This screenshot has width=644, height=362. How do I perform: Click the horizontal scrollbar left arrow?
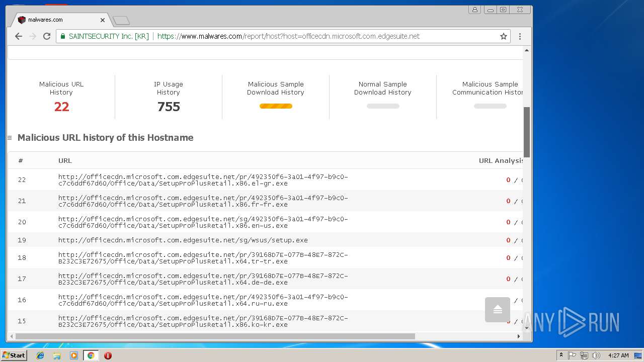(11, 336)
